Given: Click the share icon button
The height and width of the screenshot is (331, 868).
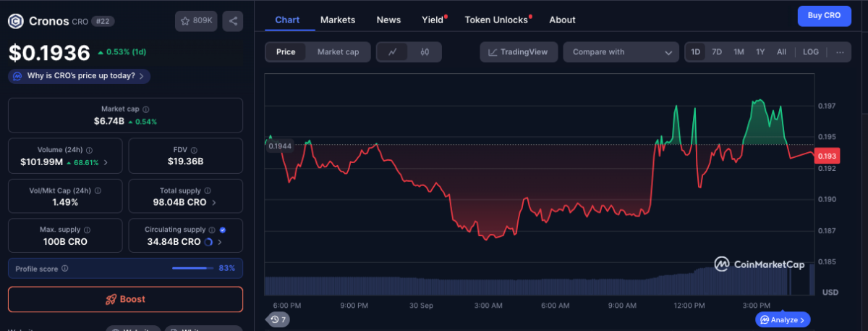Looking at the screenshot, I should coord(233,21).
